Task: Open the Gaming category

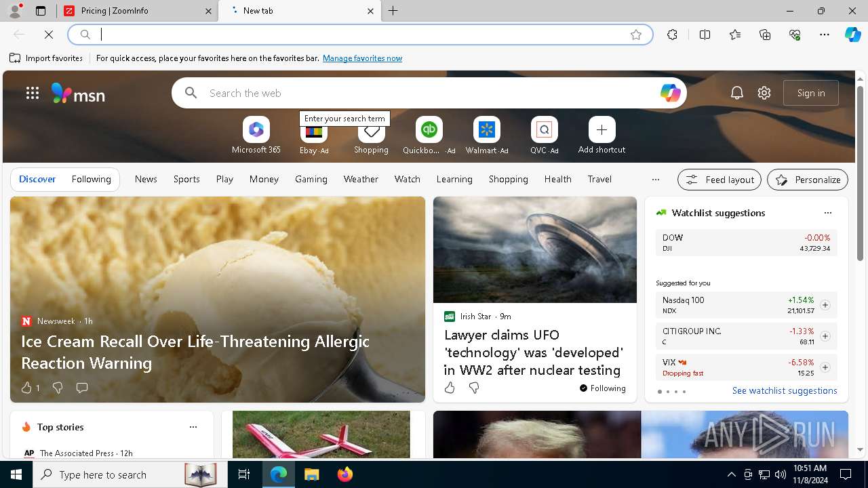Action: [x=311, y=179]
